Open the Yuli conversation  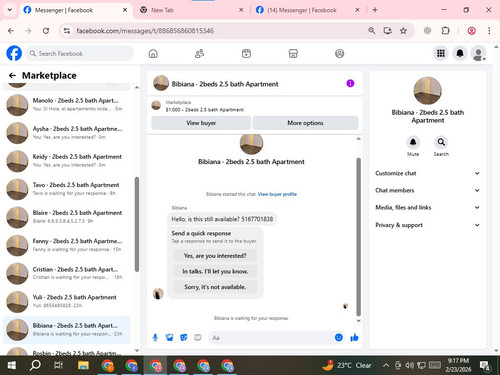(x=67, y=301)
